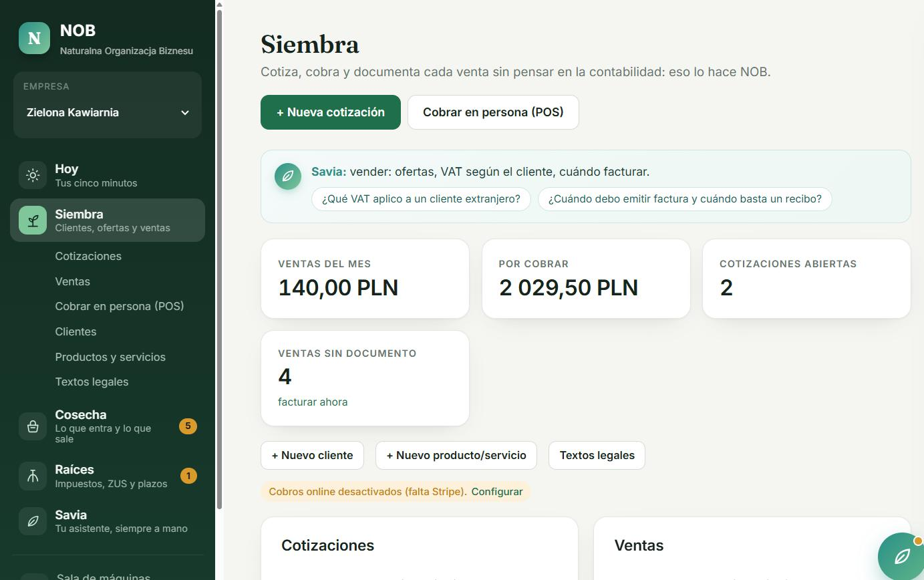924x580 pixels.
Task: Open Clientes in sidebar submenu
Action: click(75, 331)
